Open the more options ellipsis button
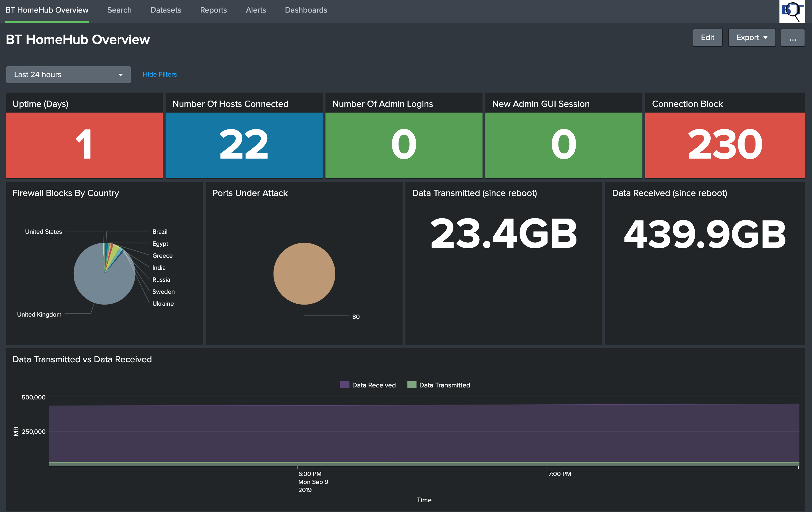 point(792,37)
